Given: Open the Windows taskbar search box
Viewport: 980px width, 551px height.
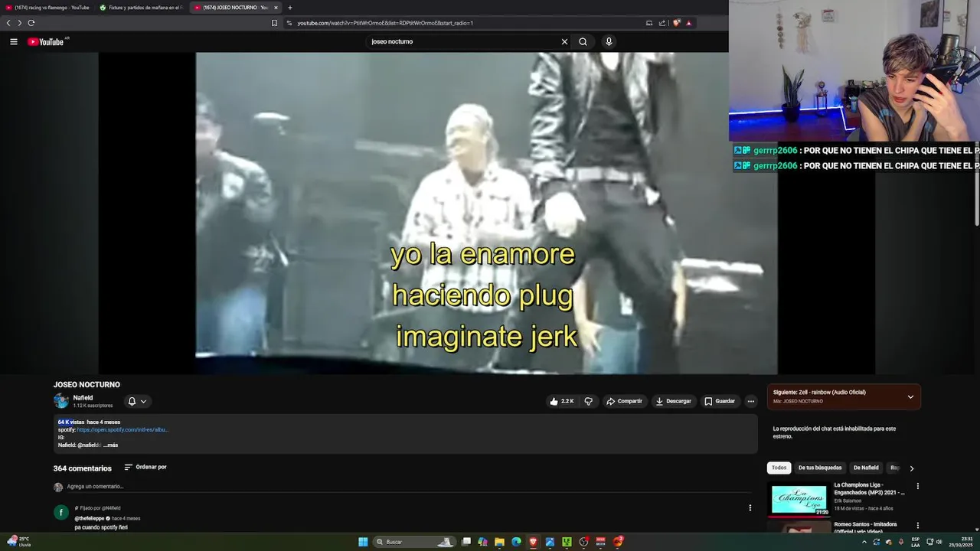Looking at the screenshot, I should coord(413,542).
